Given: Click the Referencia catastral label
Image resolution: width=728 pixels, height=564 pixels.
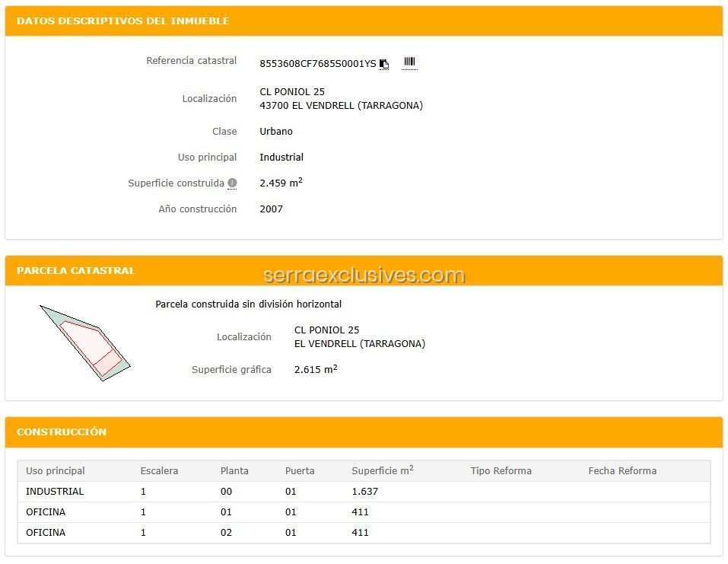Looking at the screenshot, I should [x=191, y=60].
